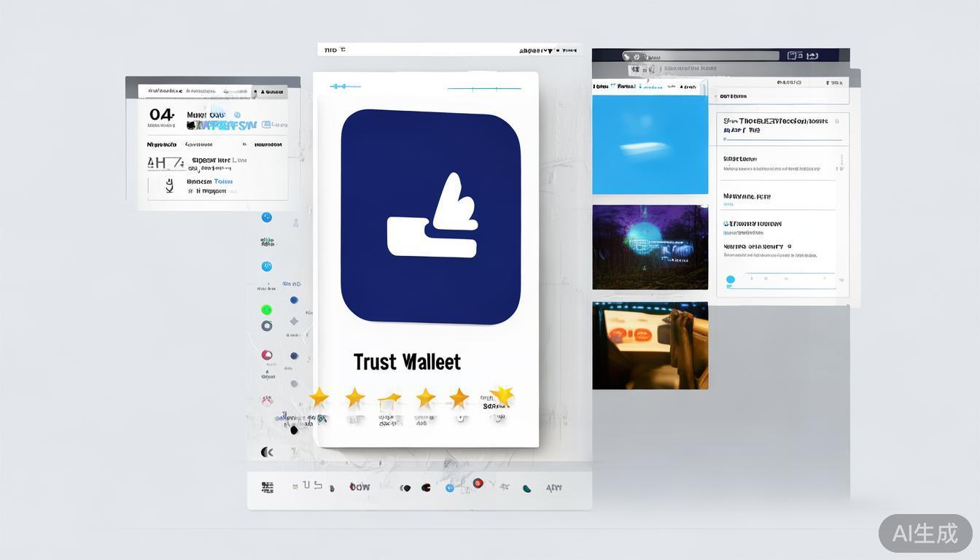Click the blue play icon in the bottom dock
The height and width of the screenshot is (560, 980).
(x=451, y=487)
